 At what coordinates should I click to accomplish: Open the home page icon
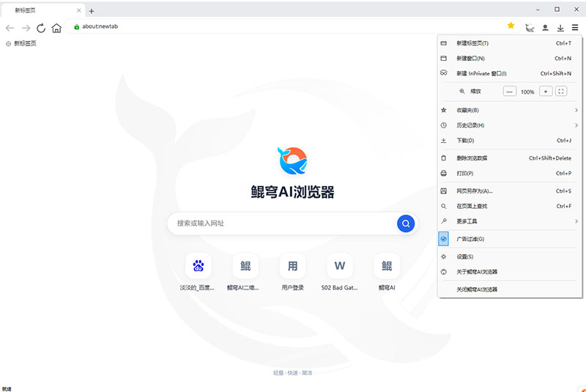[56, 28]
